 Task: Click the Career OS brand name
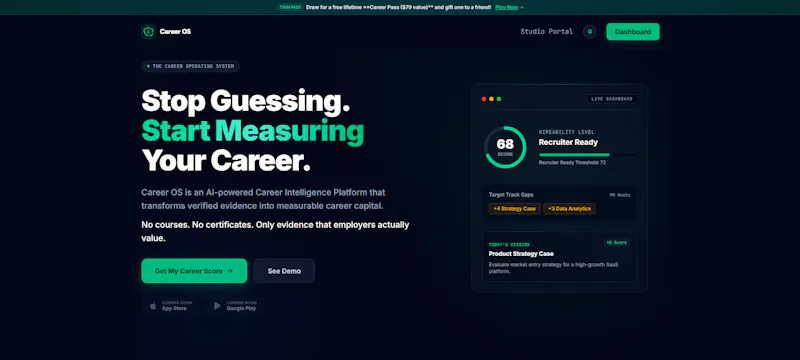[x=175, y=32]
